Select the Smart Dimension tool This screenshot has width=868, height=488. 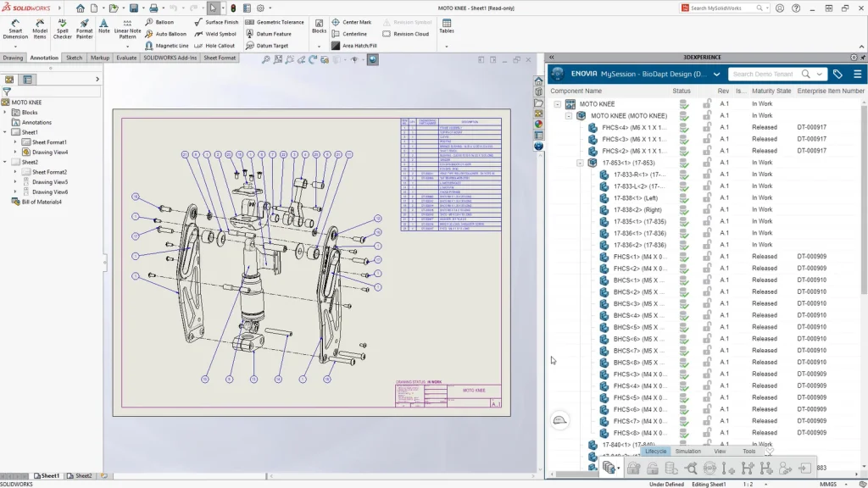pos(15,29)
